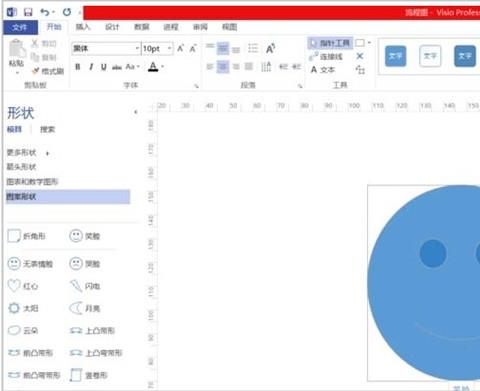Click the Save icon in quick access toolbar
Image resolution: width=480 pixels, height=391 pixels.
coord(28,12)
